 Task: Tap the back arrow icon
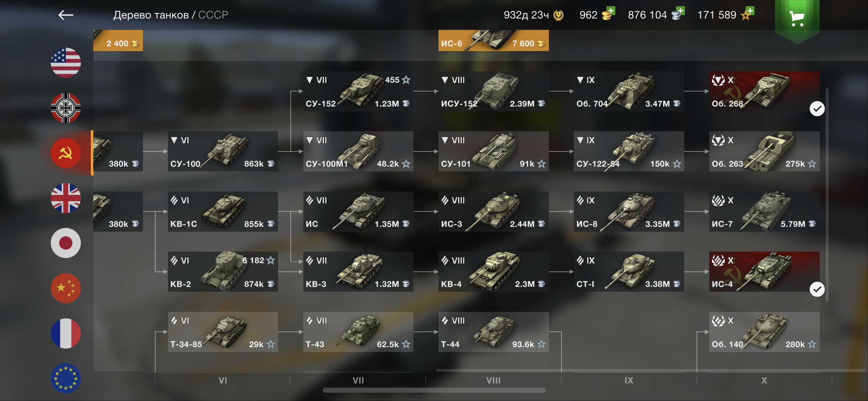pos(66,15)
